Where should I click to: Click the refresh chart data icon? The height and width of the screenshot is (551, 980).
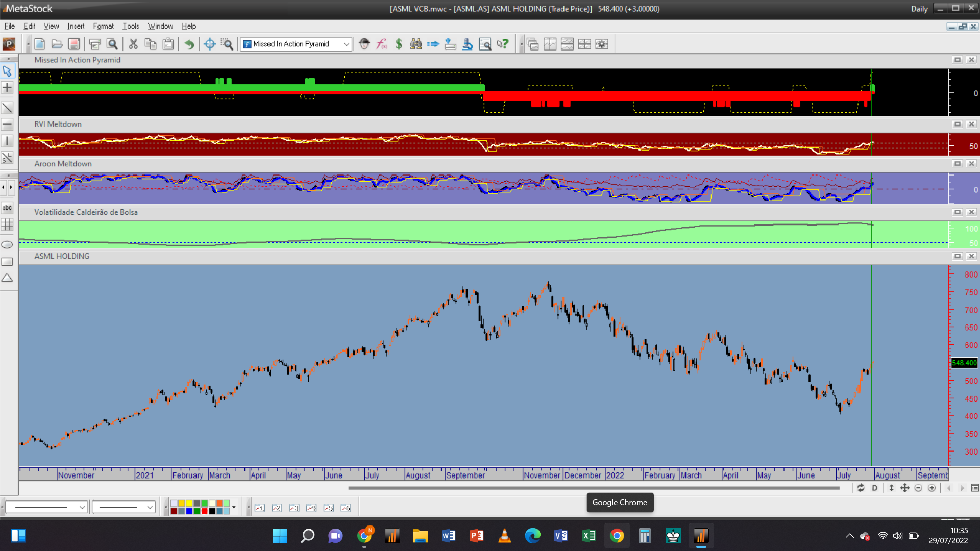tap(861, 488)
